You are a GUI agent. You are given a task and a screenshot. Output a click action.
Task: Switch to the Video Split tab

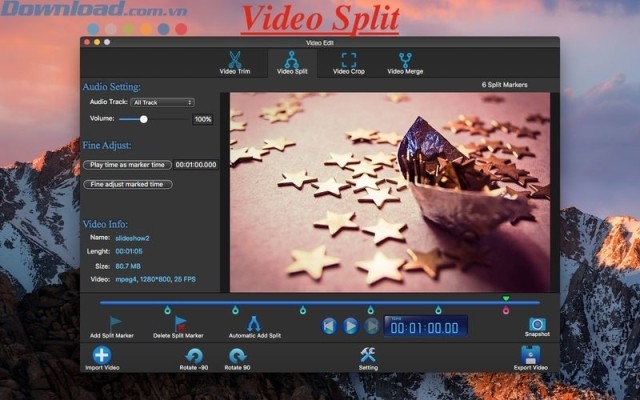[x=292, y=63]
